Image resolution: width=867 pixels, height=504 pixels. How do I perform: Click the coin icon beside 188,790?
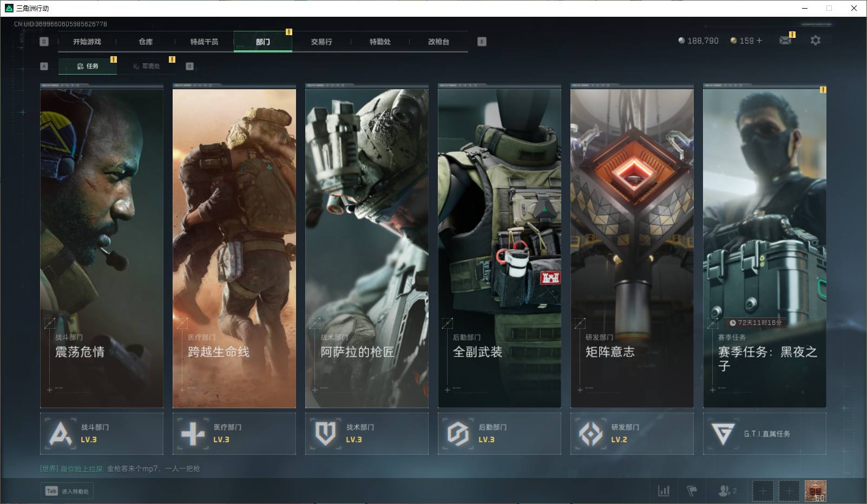(681, 41)
